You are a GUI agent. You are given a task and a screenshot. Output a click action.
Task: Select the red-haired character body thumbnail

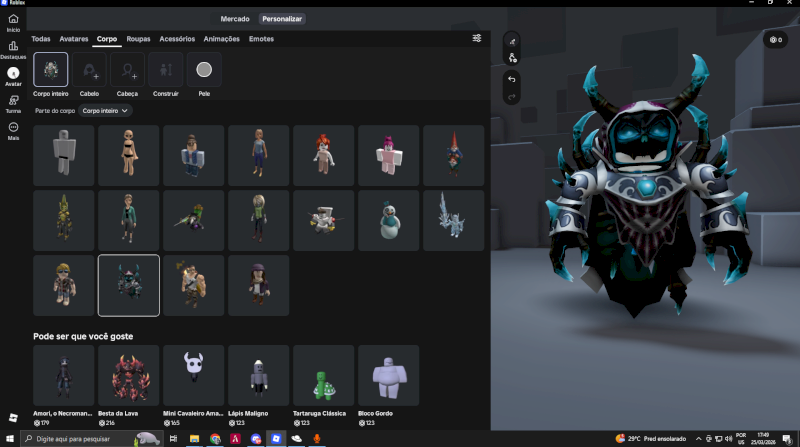click(323, 156)
